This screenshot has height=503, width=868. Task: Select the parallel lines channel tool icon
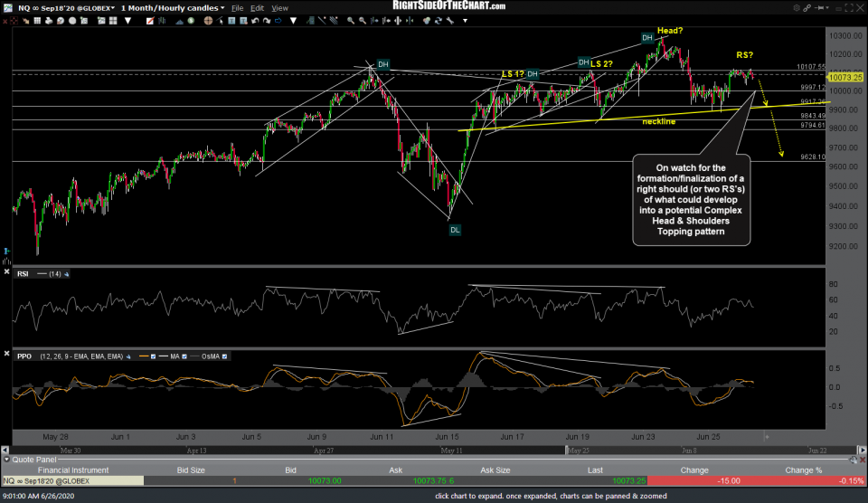pos(334,21)
